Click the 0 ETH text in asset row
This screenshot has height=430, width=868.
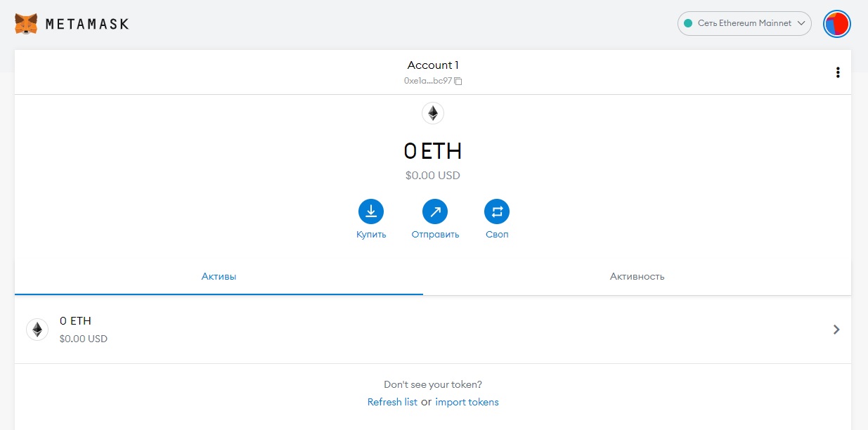[75, 321]
